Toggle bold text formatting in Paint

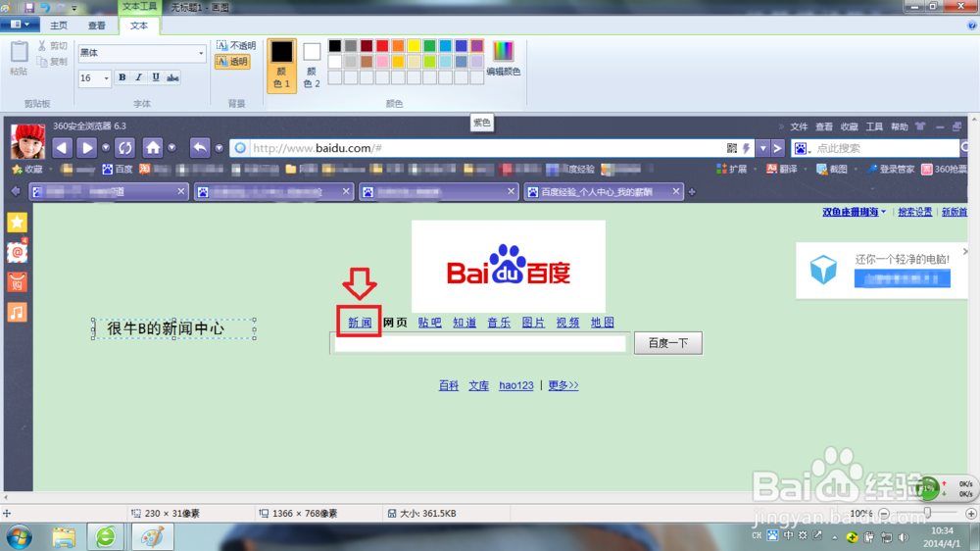pos(122,77)
